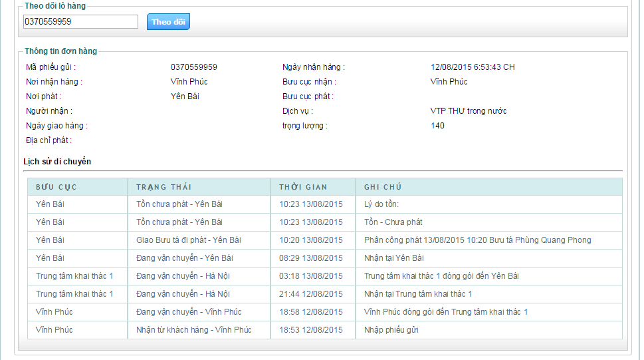Select the Lịch sử di chuyển heading
This screenshot has width=644, height=360.
57,162
